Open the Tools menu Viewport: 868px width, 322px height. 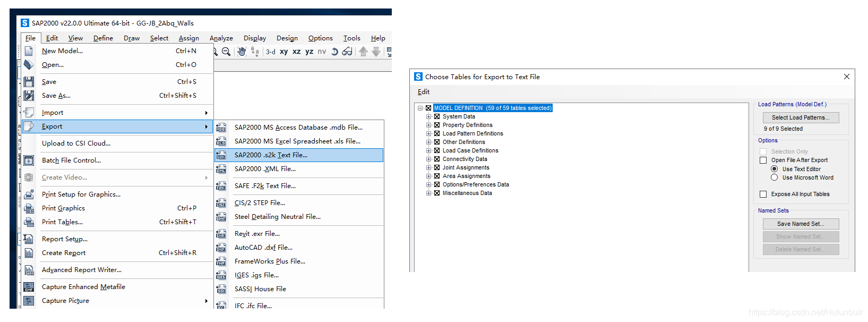pyautogui.click(x=351, y=38)
